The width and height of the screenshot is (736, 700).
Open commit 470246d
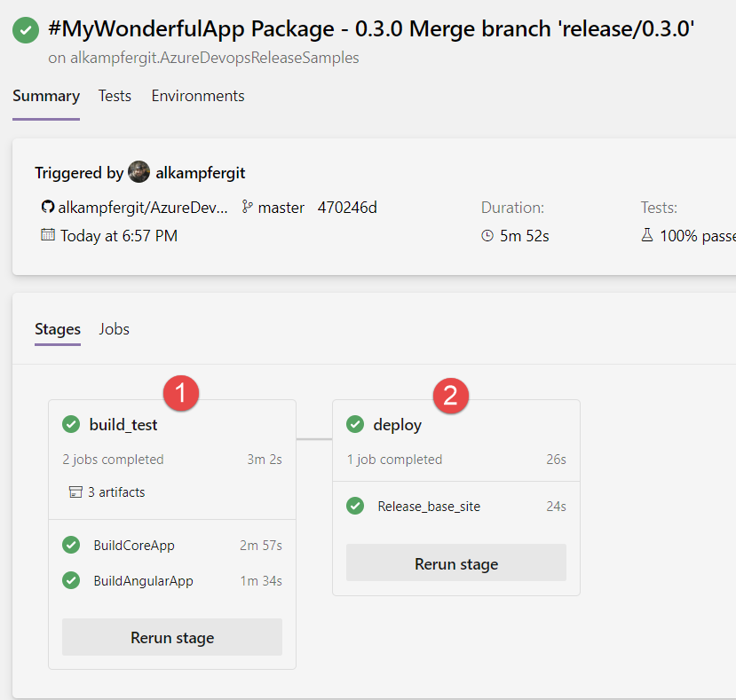[347, 208]
